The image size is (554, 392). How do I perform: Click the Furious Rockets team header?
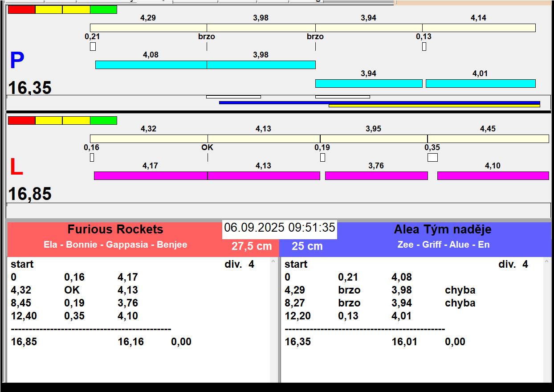pyautogui.click(x=115, y=230)
